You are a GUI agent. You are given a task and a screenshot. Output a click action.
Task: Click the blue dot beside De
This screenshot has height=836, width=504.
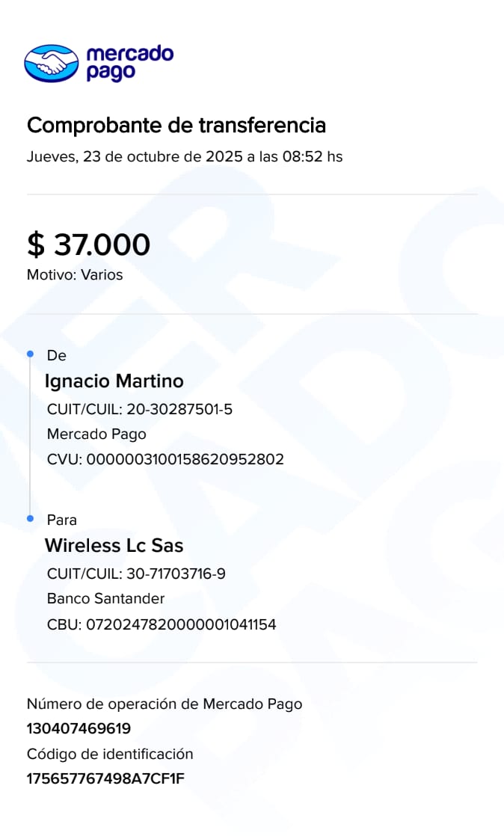[30, 354]
